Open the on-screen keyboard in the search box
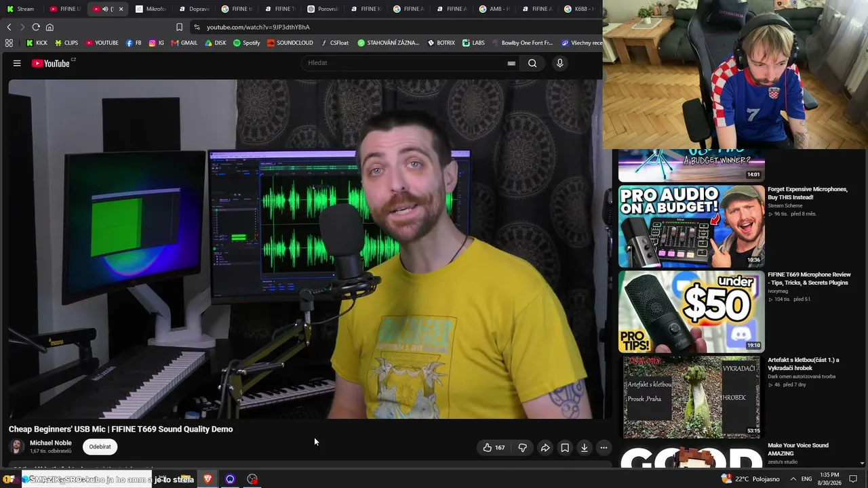The height and width of the screenshot is (488, 868). [511, 63]
